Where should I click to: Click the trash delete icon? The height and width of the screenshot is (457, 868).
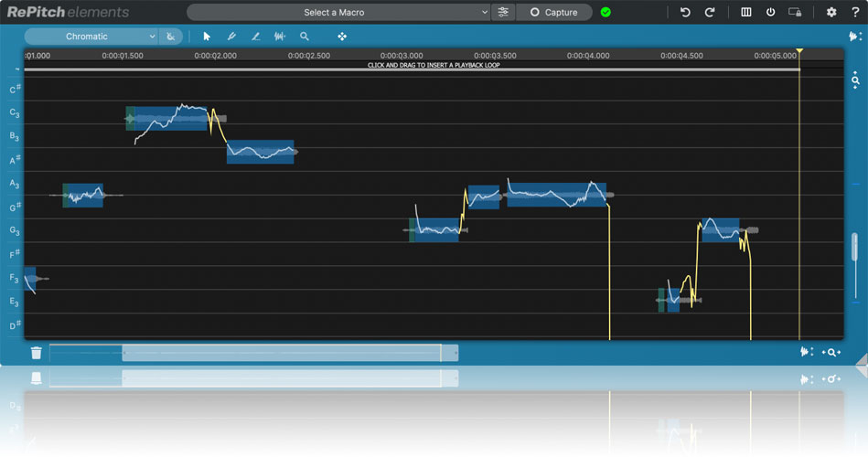[x=37, y=353]
